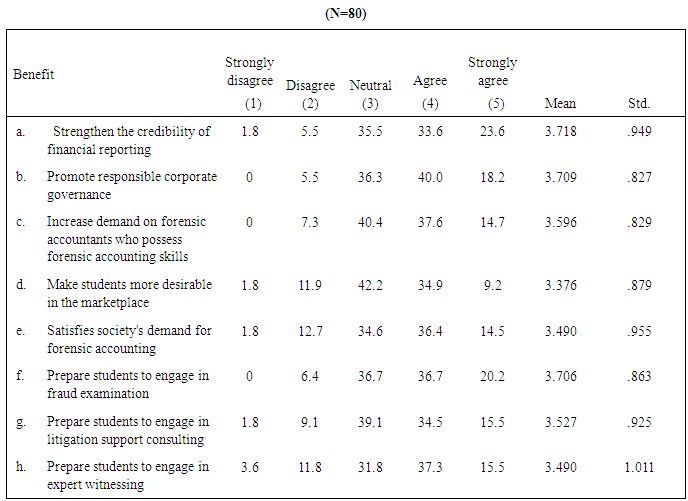Viewport: 688px width, 501px height.
Task: Select 'Promote responsible corporate governance' row text
Action: click(131, 185)
